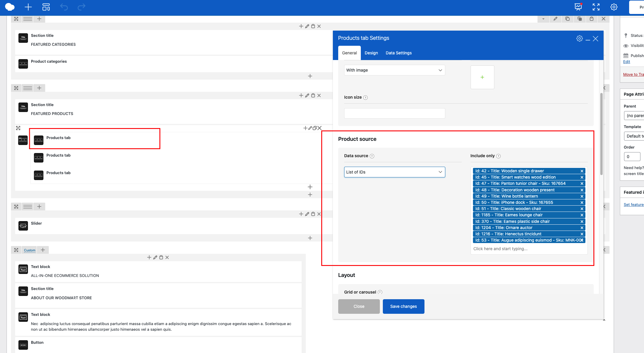The height and width of the screenshot is (353, 644).
Task: Switch to the Design tab
Action: pos(371,53)
